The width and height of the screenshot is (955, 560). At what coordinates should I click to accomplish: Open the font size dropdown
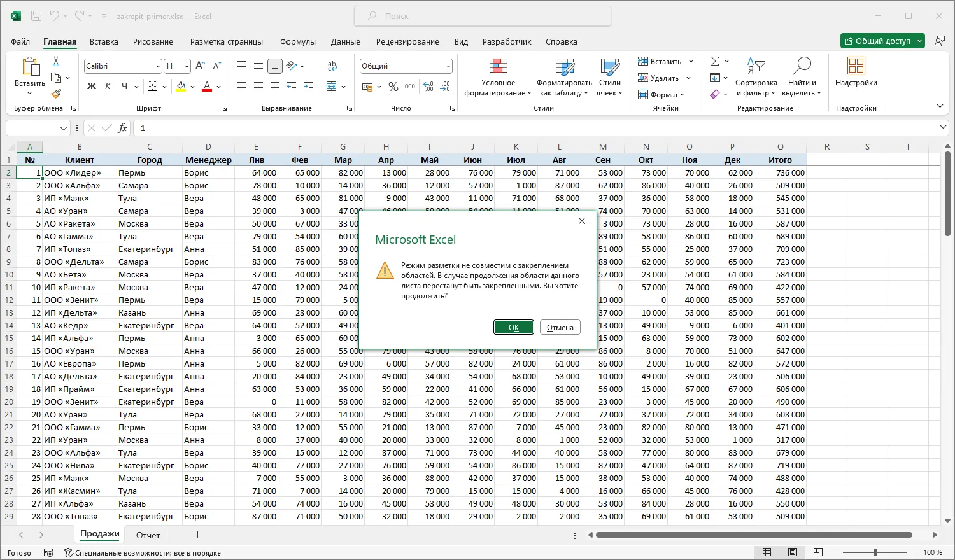click(187, 66)
